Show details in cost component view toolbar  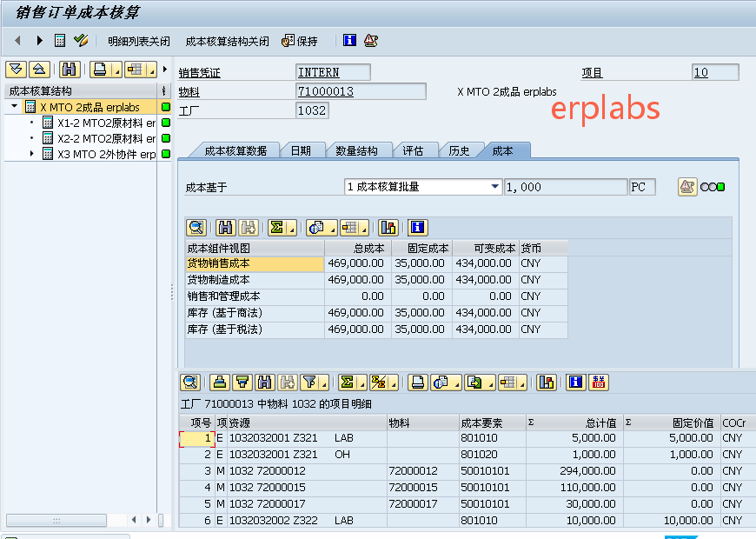coord(196,227)
